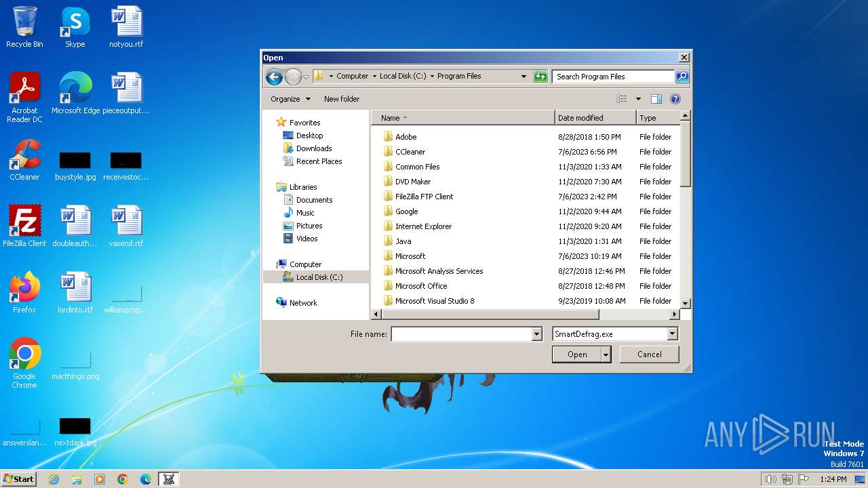Image resolution: width=868 pixels, height=488 pixels.
Task: Click the Back arrow in Open dialog
Action: 274,77
